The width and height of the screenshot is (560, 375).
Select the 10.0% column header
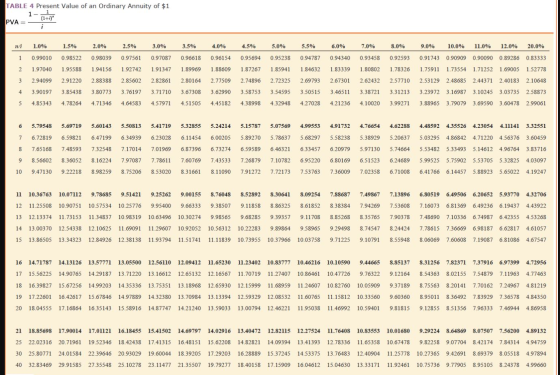point(456,46)
